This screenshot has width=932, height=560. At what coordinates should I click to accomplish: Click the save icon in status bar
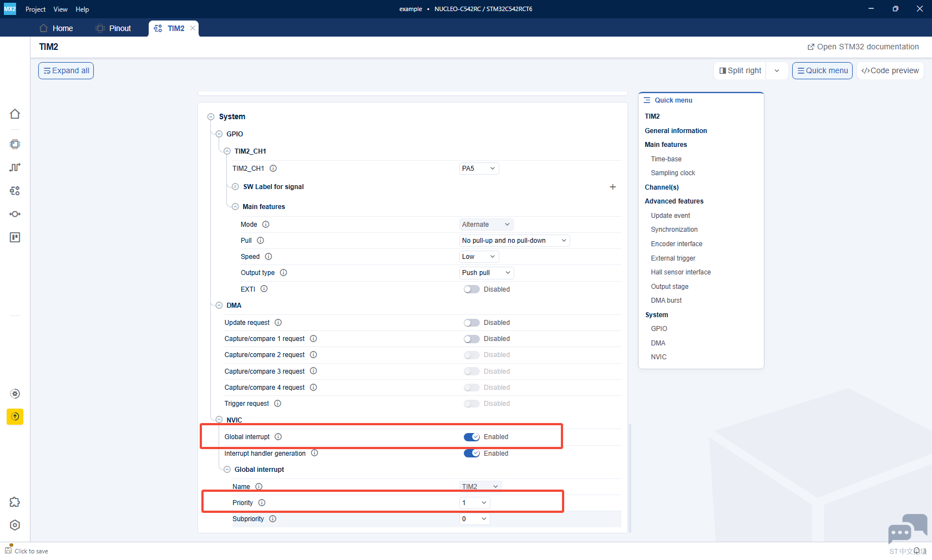click(x=8, y=549)
